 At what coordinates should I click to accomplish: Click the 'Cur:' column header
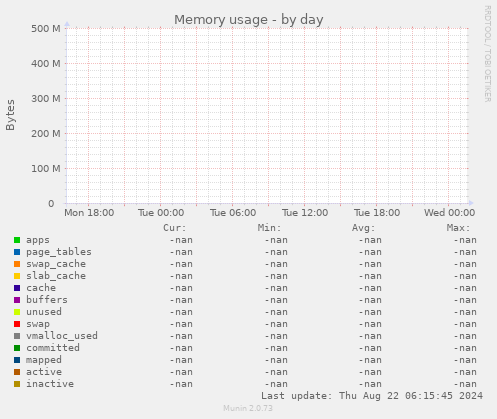174,228
